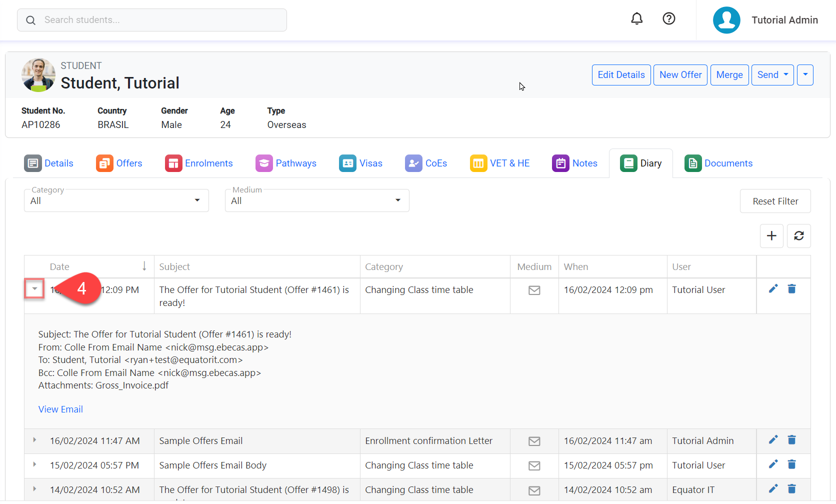Image resolution: width=836 pixels, height=504 pixels.
Task: Click email medium icon in Sample Offers Email row
Action: pos(534,441)
